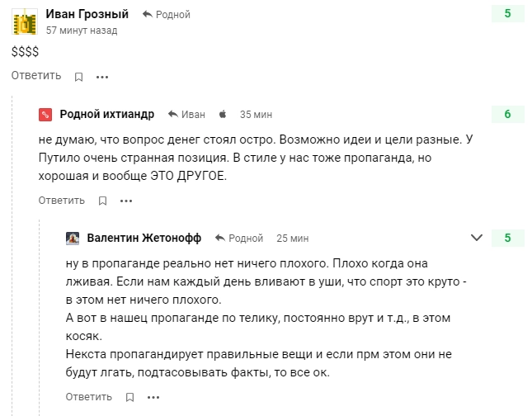Bookmark Родной ихтиандр's comment

pyautogui.click(x=103, y=201)
